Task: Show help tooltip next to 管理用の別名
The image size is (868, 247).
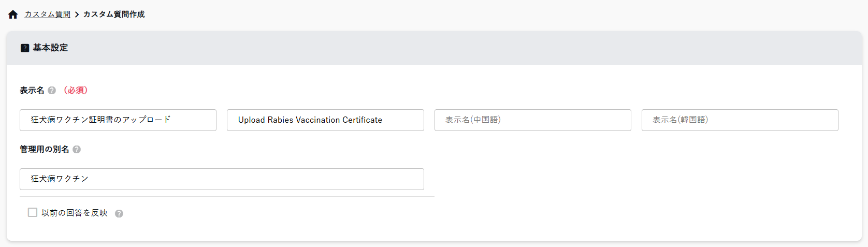Action: click(x=77, y=150)
